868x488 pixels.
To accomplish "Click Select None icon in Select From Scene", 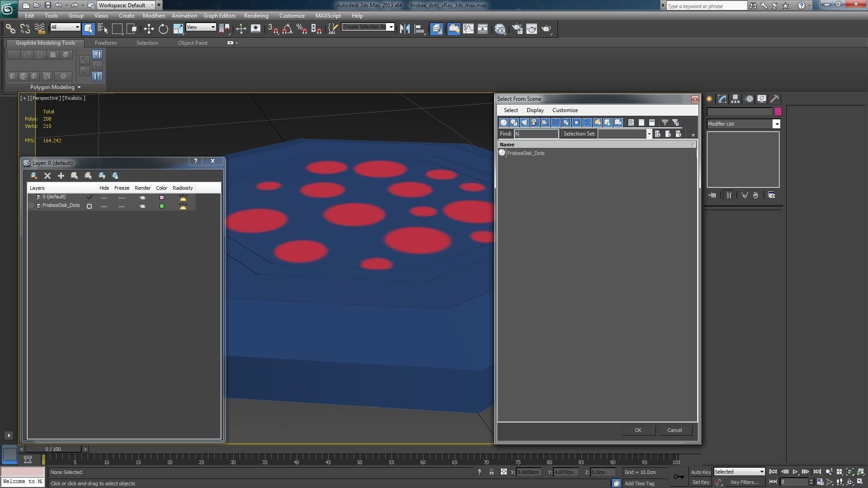I will (641, 122).
